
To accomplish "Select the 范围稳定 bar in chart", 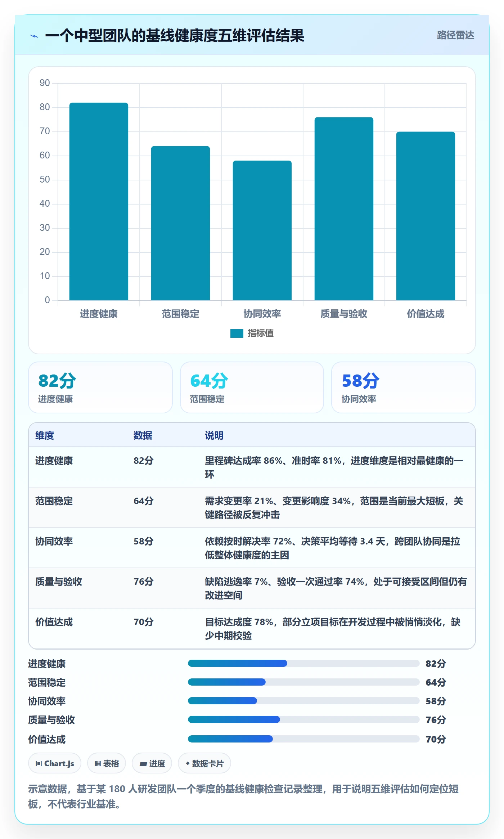I will (180, 223).
